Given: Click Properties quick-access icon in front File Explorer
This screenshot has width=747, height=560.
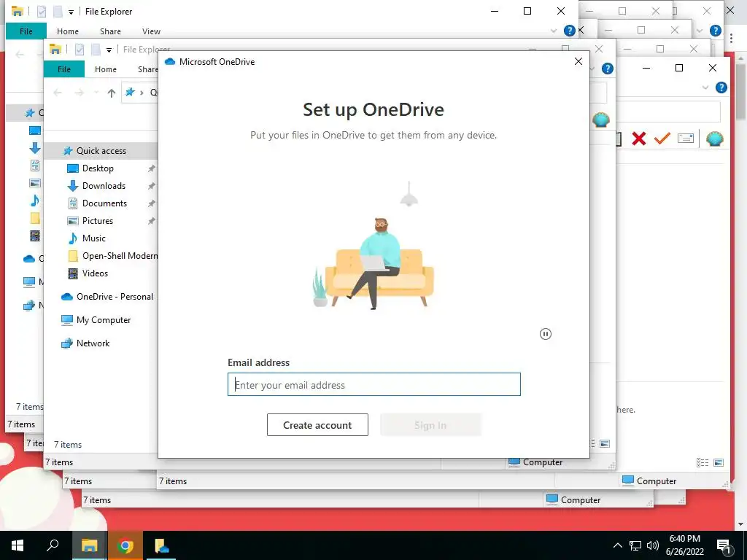Looking at the screenshot, I should (x=80, y=49).
